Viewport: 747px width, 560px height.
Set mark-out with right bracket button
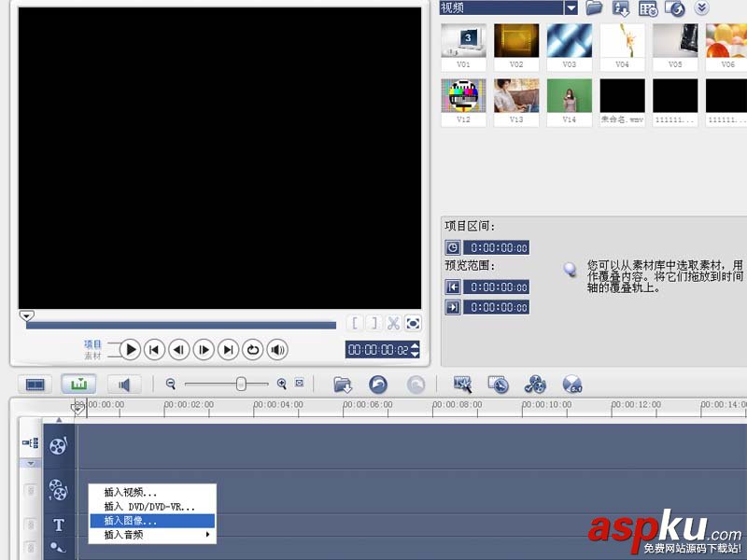point(374,323)
